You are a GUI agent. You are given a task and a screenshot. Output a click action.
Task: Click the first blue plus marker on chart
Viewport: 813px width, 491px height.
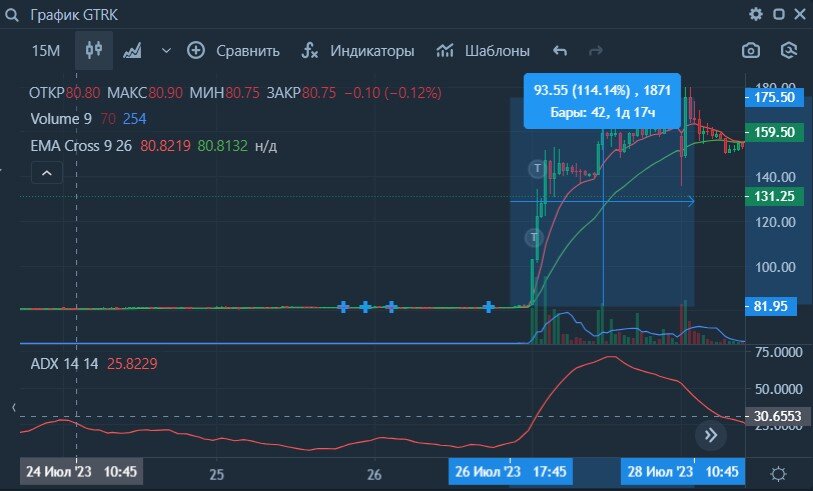(343, 307)
